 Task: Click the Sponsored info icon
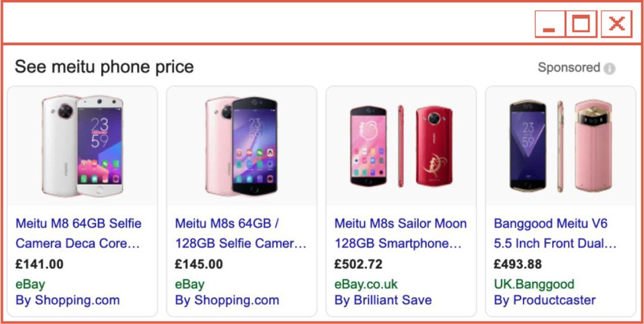[609, 68]
